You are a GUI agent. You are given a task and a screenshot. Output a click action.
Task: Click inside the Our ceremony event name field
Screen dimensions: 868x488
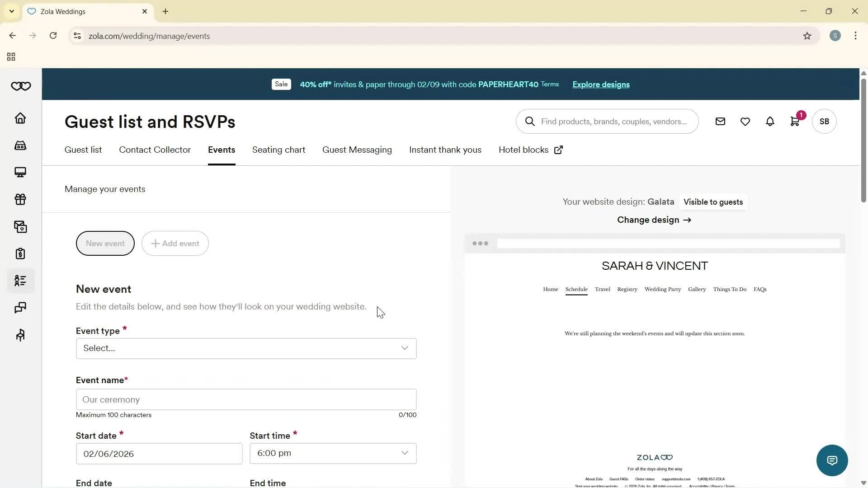pyautogui.click(x=246, y=399)
